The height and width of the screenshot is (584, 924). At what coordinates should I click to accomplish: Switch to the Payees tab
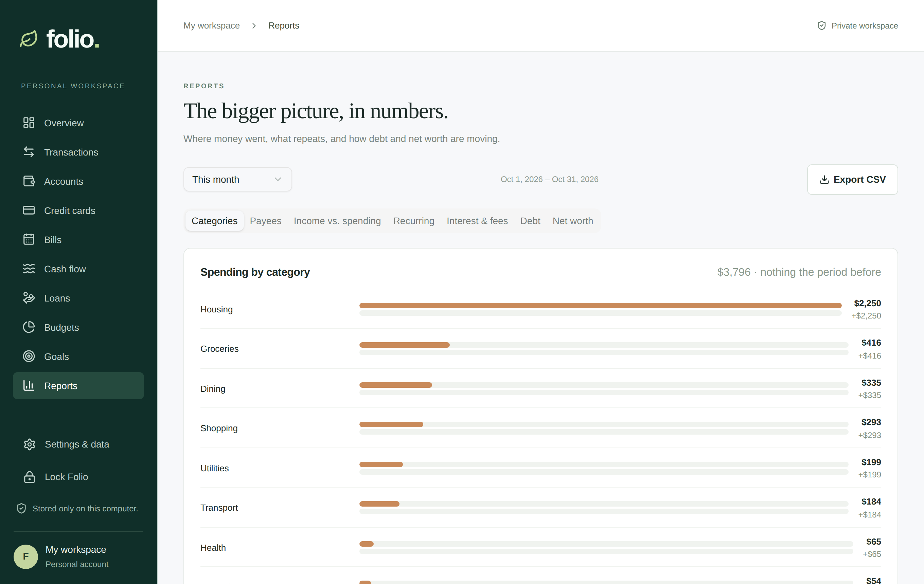point(266,221)
